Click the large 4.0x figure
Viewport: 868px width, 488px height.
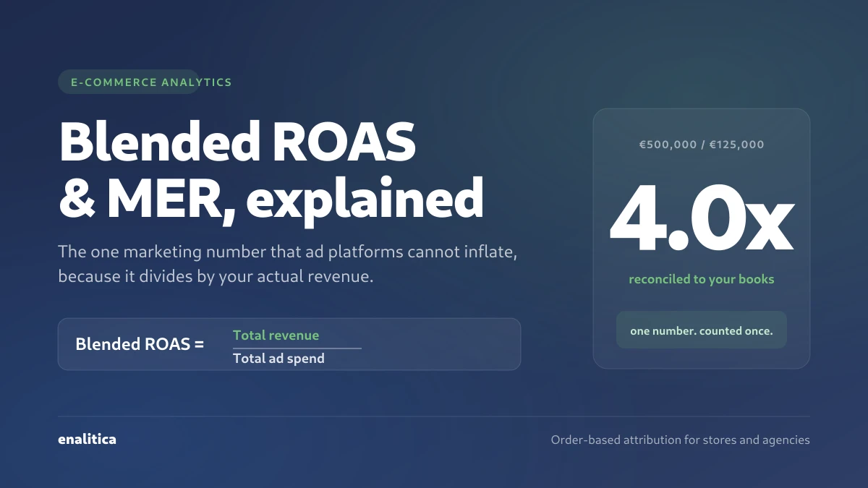click(x=702, y=215)
